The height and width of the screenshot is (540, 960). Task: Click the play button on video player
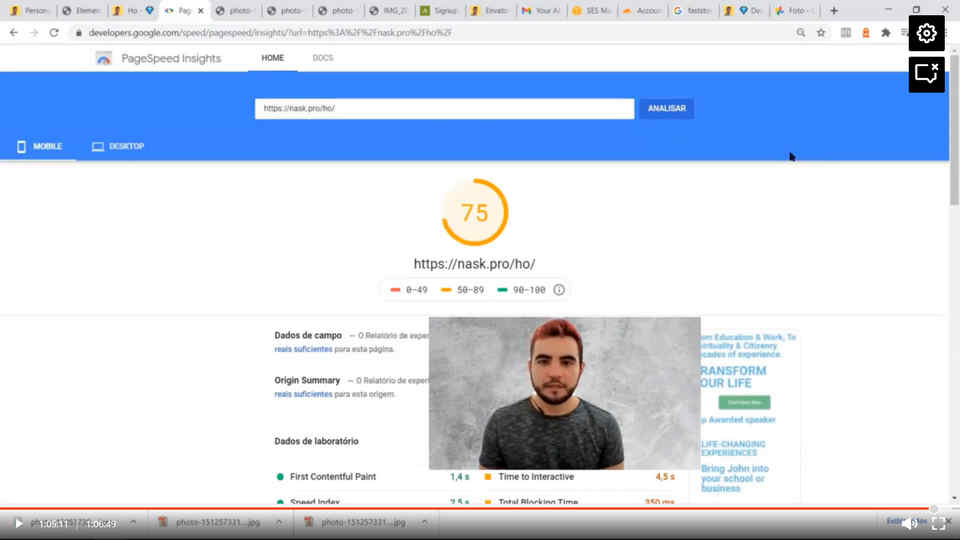(x=18, y=523)
